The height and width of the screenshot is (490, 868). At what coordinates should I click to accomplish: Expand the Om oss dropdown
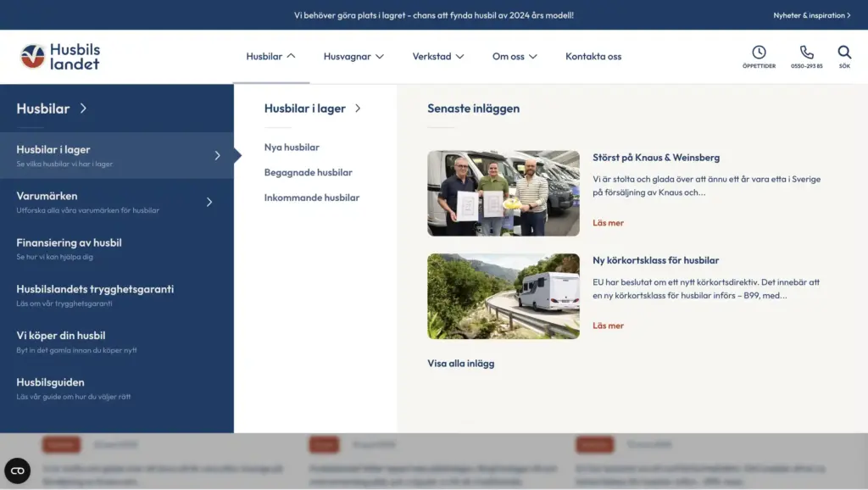tap(513, 56)
